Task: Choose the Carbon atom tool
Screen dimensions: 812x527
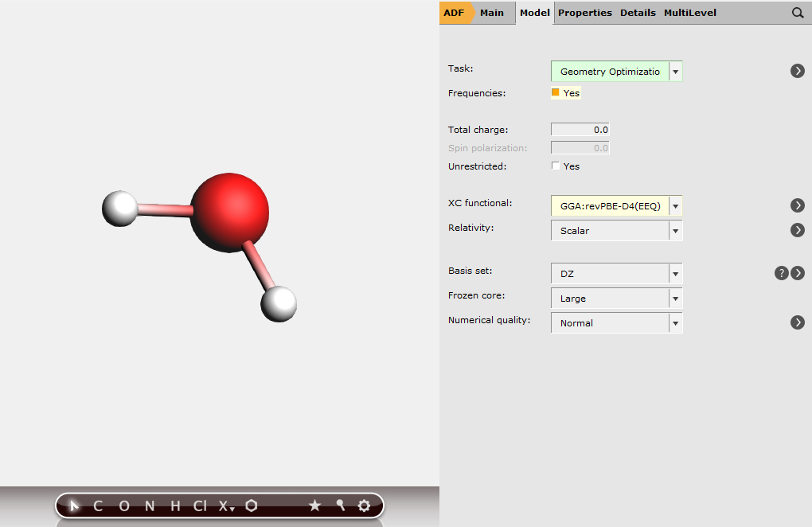Action: click(98, 506)
